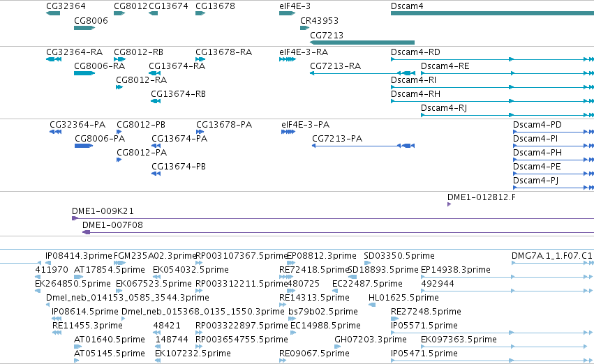Select EST bs79b02.5prime
The height and width of the screenshot is (364, 594).
(323, 312)
